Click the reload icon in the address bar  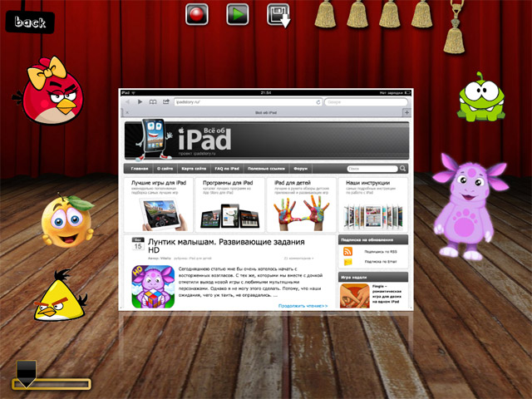coord(318,102)
